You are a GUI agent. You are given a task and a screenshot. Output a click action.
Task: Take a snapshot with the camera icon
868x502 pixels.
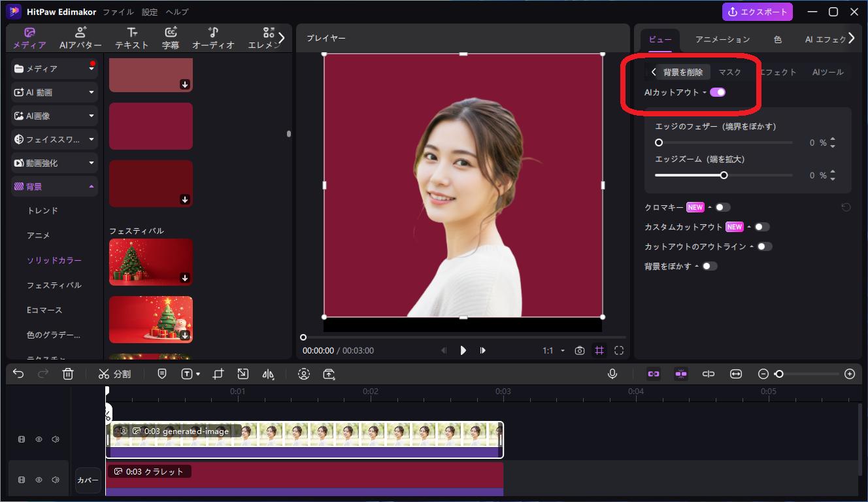coord(579,350)
